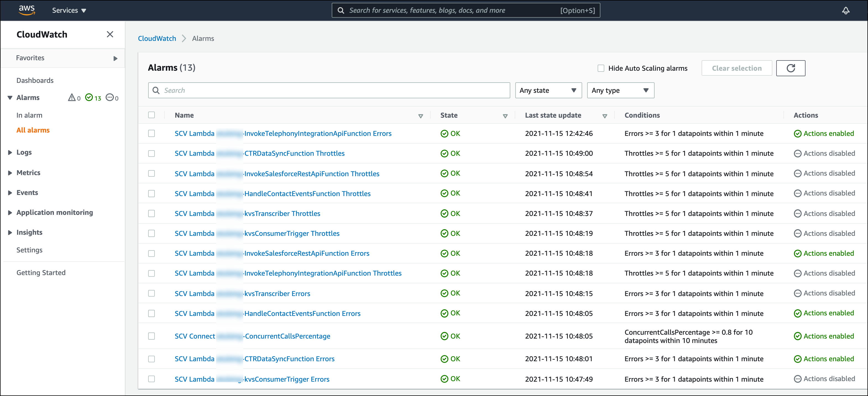Focus the top services search box
The width and height of the screenshot is (868, 396).
pos(466,10)
